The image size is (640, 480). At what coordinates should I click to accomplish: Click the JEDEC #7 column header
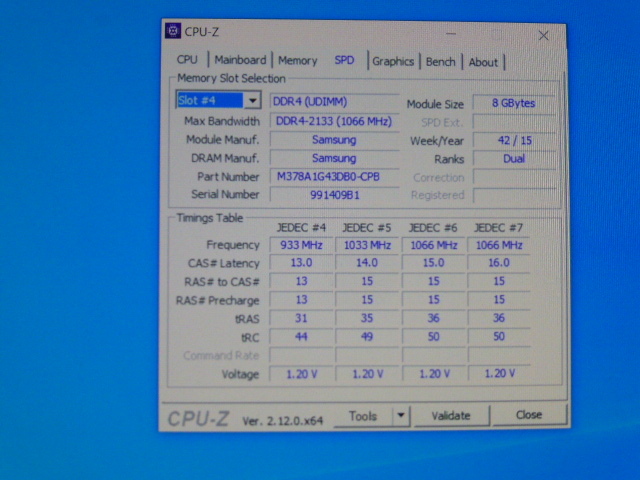click(498, 227)
